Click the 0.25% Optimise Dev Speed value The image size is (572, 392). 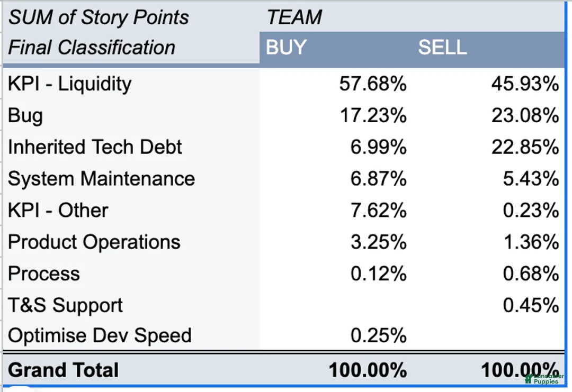click(x=378, y=336)
